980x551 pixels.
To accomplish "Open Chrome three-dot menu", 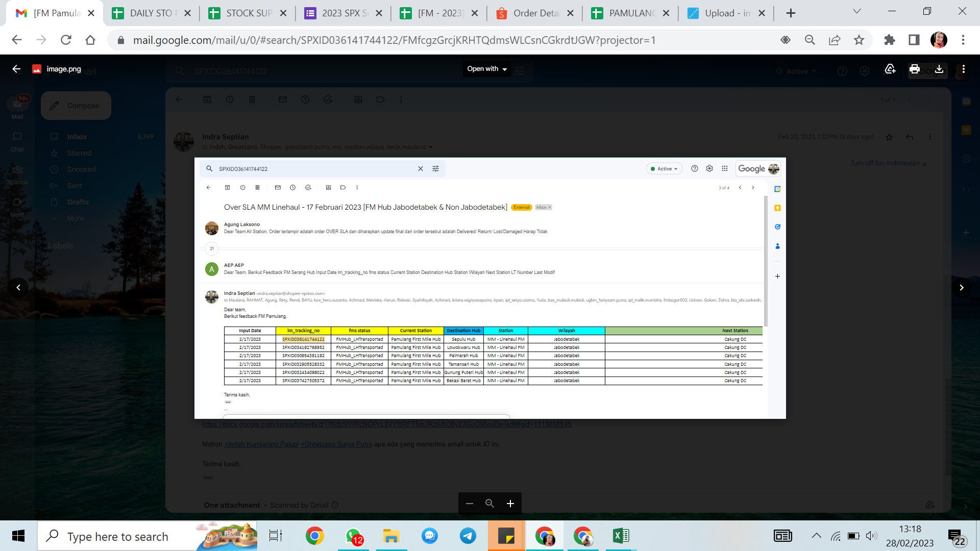I will [x=963, y=40].
